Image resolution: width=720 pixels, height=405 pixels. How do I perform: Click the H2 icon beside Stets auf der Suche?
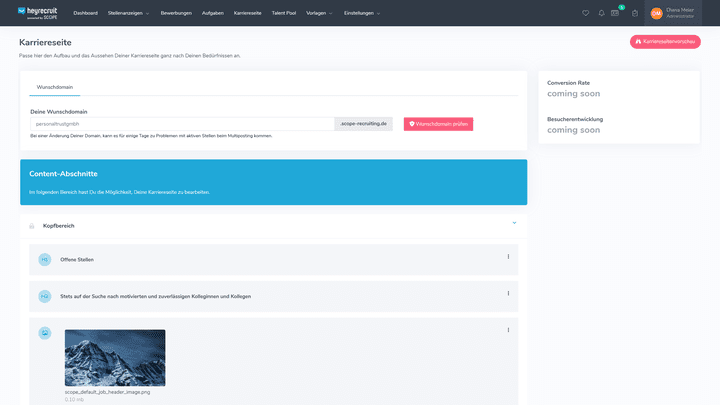click(x=44, y=296)
